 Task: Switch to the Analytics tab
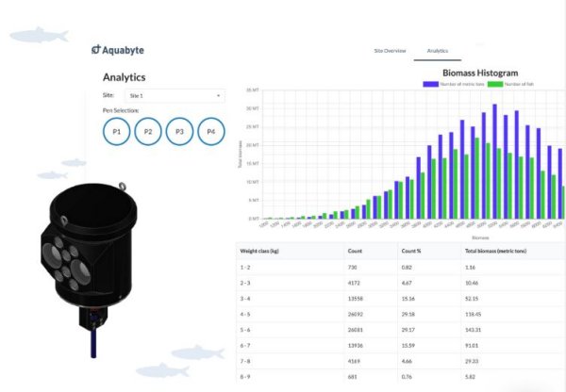tap(437, 49)
